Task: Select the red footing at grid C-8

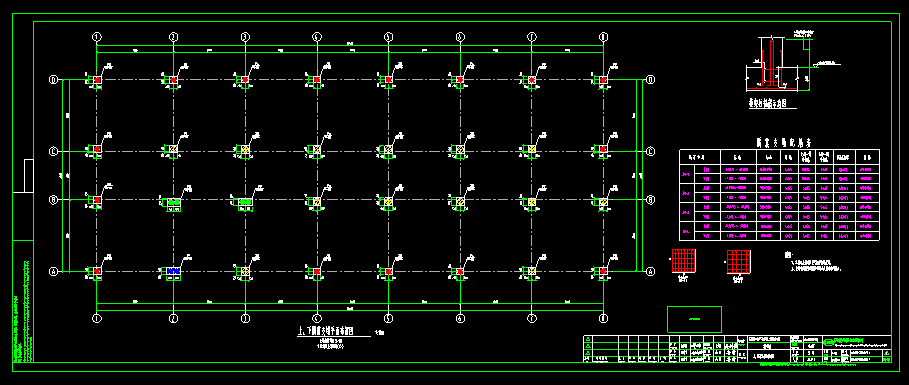Action: coord(603,149)
